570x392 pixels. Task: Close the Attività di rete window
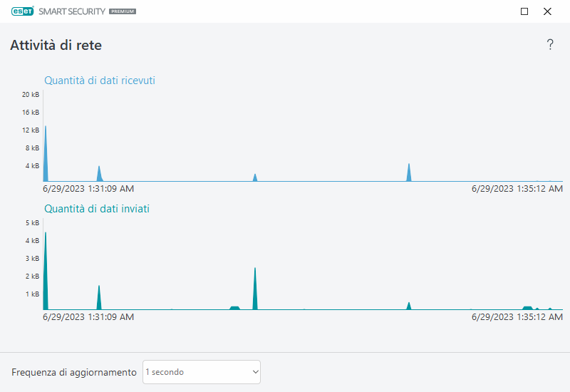pyautogui.click(x=547, y=11)
